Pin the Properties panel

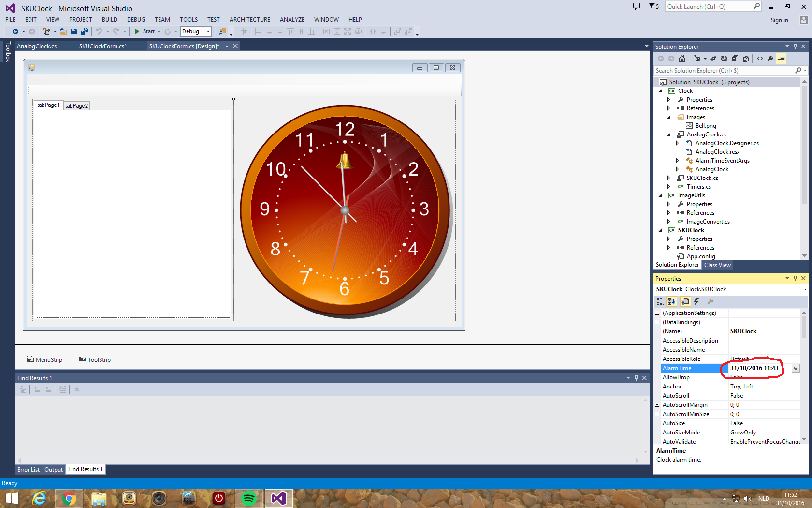(x=795, y=278)
